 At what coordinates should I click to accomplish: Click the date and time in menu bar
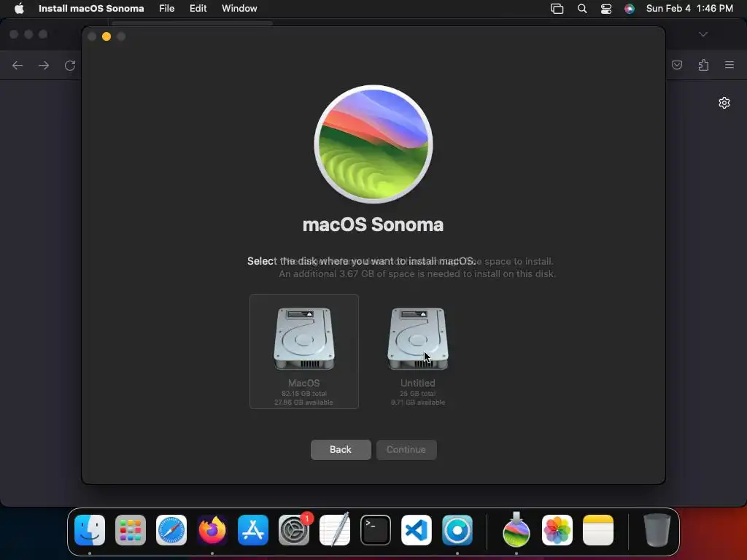point(689,9)
